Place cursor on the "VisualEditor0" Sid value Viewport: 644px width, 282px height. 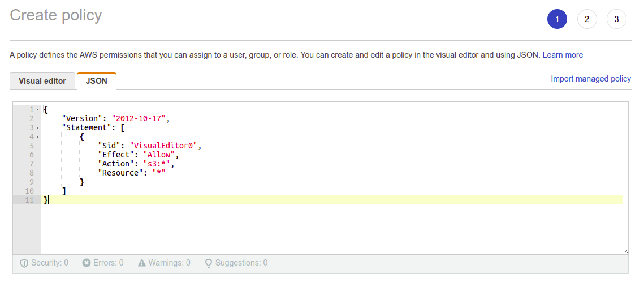coord(163,146)
